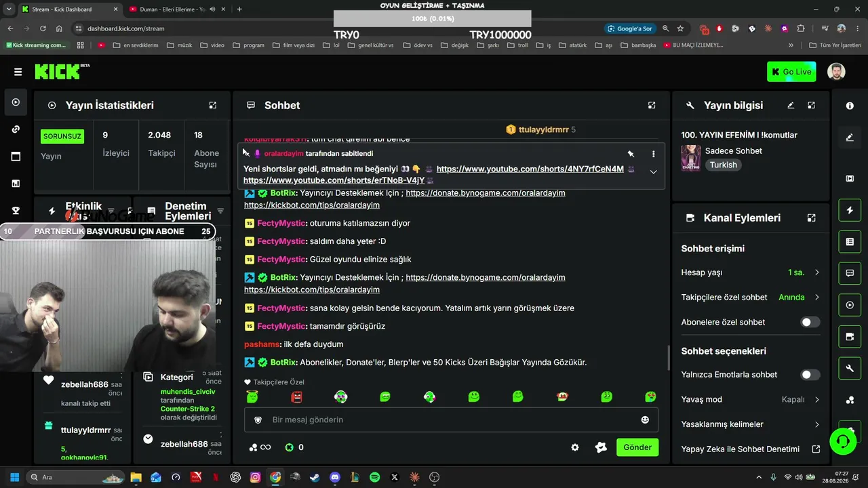868x488 pixels.
Task: Click the 'Bir mesaj gönderin' message field
Action: tap(451, 420)
